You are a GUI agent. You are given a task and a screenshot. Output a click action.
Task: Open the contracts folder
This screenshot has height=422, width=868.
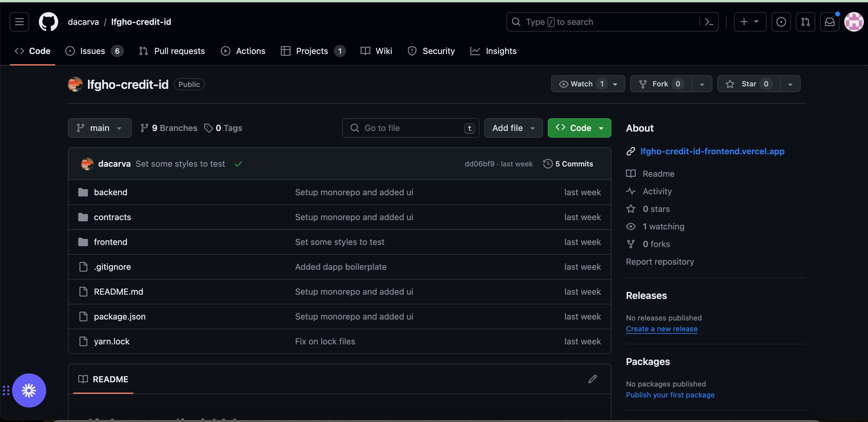click(x=112, y=217)
